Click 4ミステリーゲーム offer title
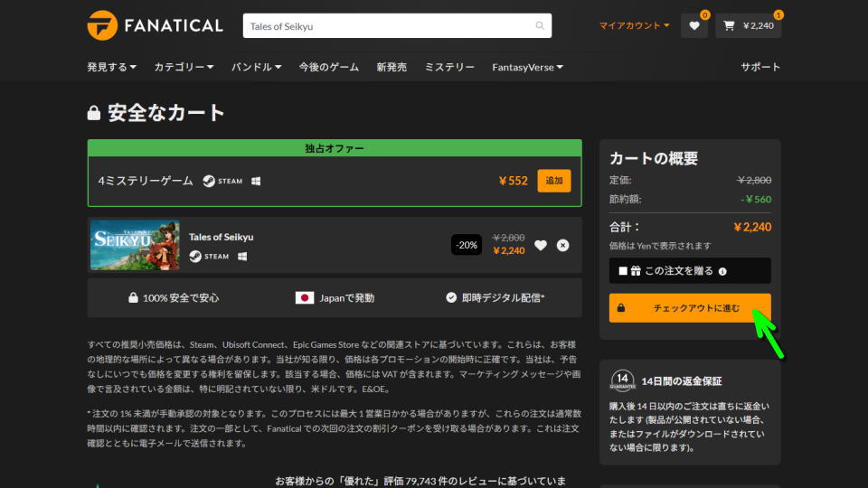This screenshot has height=488, width=868. point(146,181)
